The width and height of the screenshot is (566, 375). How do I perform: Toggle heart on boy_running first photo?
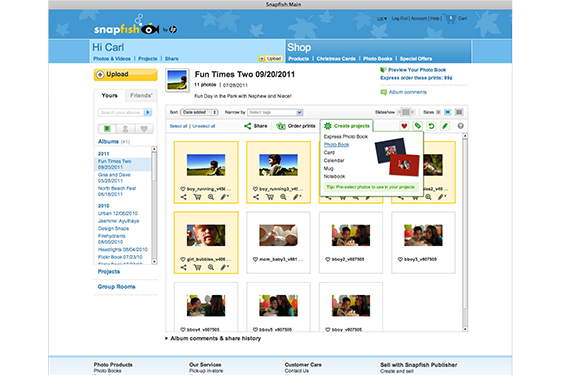click(x=183, y=189)
